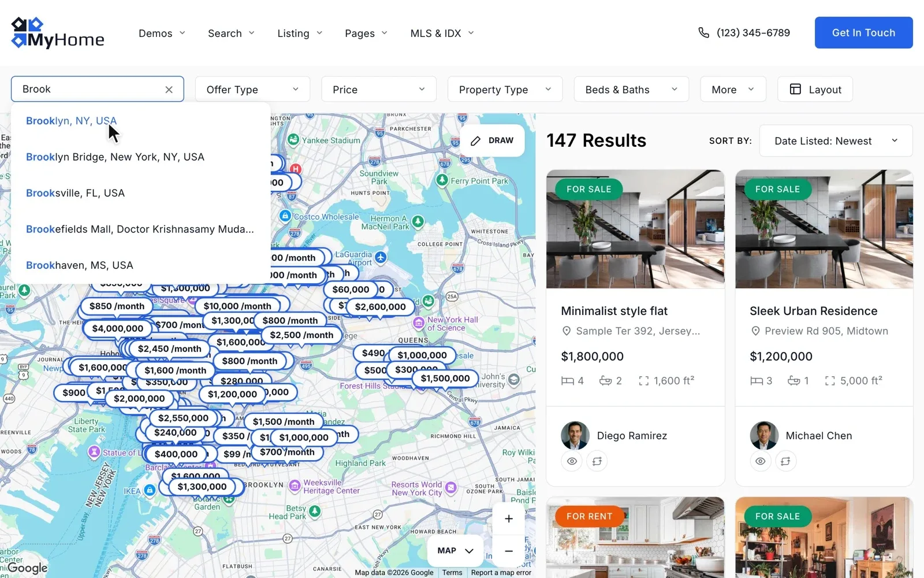Click the New York Hall of Science marker
Screen dimensions: 924x578
pos(419,323)
